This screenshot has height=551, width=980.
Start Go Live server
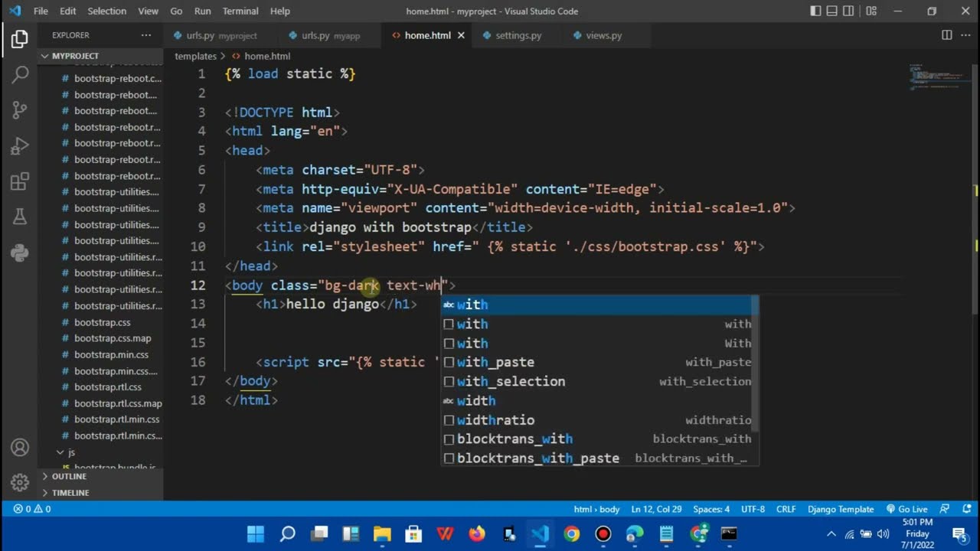[x=907, y=509]
